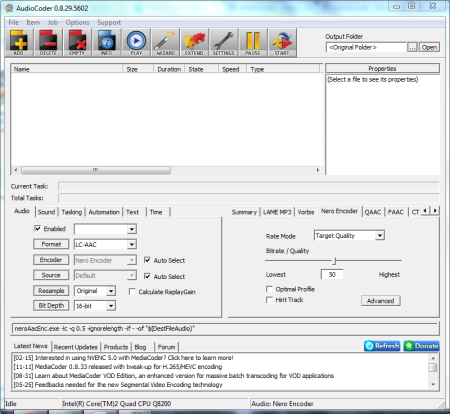Click the PAUSE toolbar icon

253,43
